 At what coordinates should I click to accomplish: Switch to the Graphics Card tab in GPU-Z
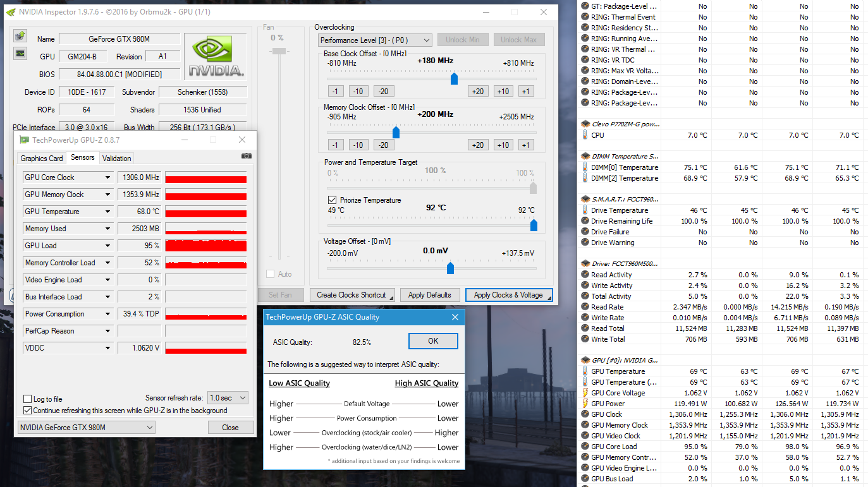click(x=42, y=159)
